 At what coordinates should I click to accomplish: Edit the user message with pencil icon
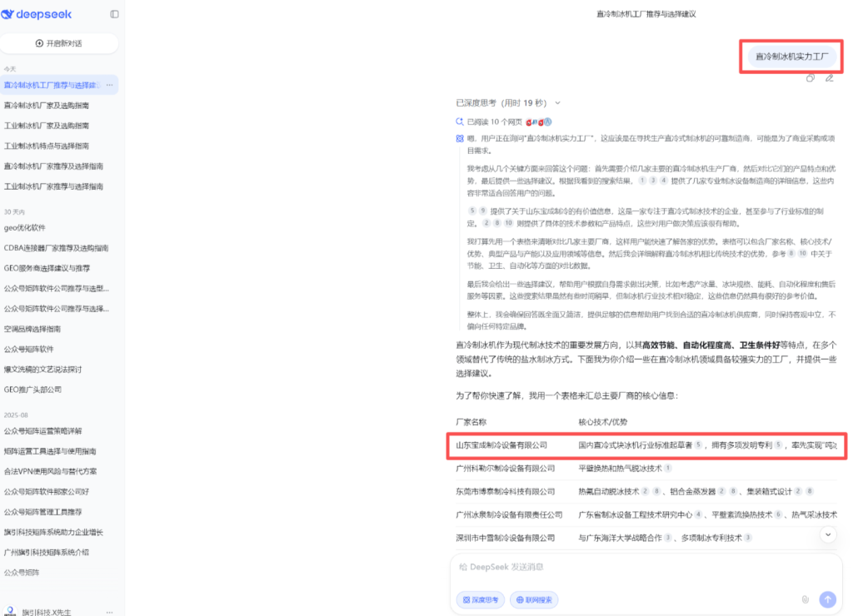829,78
